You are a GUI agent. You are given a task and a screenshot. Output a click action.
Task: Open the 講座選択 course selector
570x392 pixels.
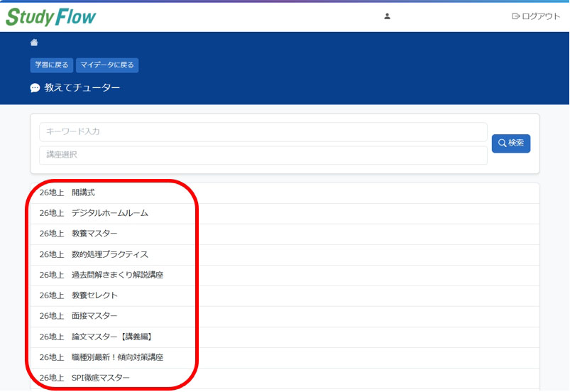pos(263,155)
